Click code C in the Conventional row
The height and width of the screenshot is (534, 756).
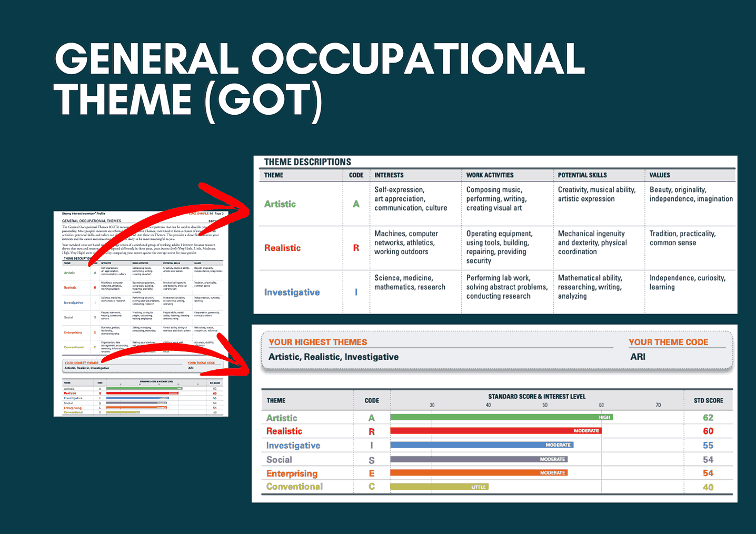click(372, 487)
